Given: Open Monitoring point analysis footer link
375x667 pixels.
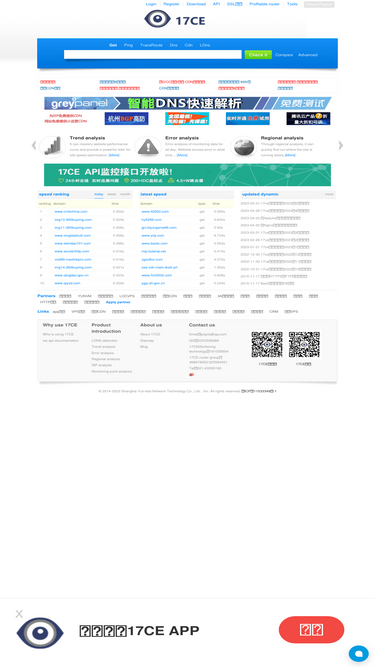Looking at the screenshot, I should (x=112, y=371).
